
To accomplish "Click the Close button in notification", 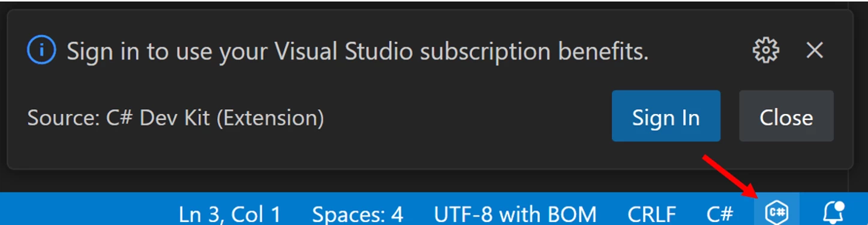I will tap(786, 116).
